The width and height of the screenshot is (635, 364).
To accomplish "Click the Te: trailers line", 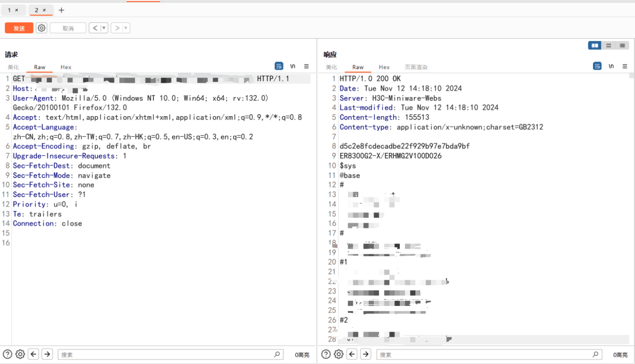I will (37, 214).
